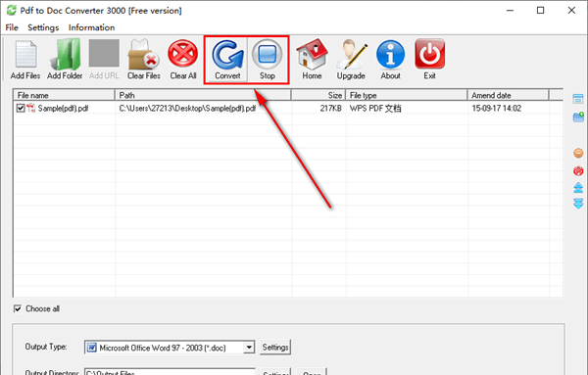Move file up with the up-arrows icon
588x375 pixels.
tap(578, 188)
